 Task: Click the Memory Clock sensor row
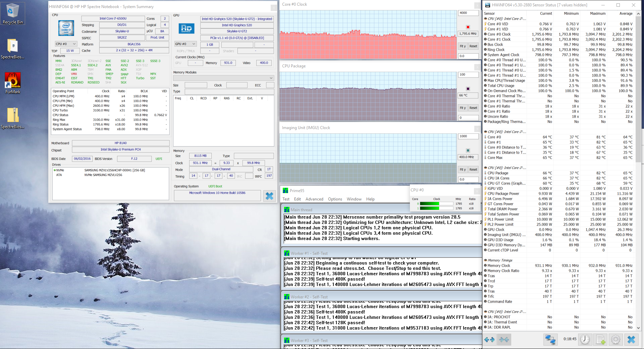click(x=558, y=266)
